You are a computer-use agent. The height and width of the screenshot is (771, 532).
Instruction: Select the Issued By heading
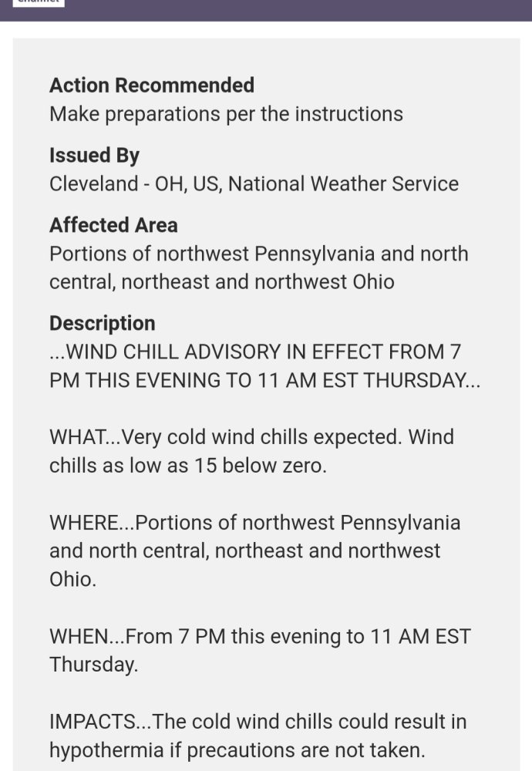coord(94,156)
